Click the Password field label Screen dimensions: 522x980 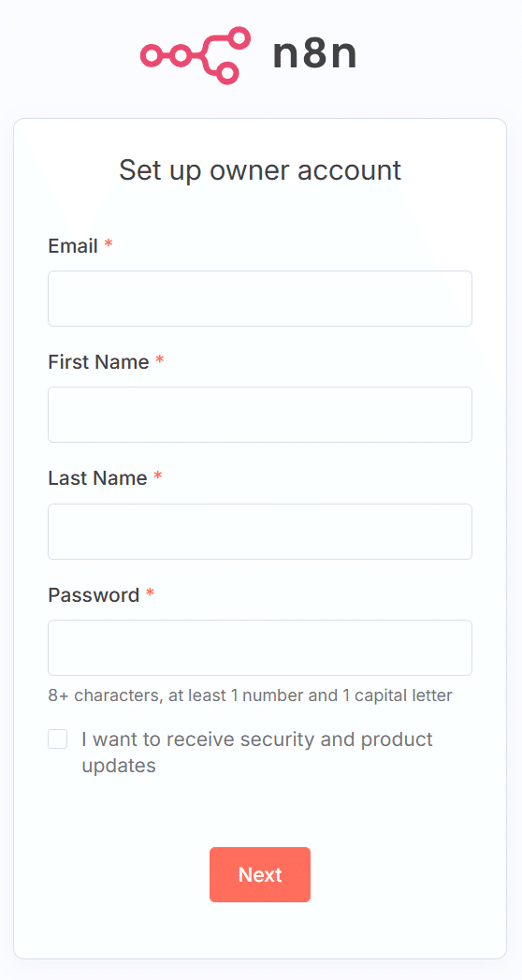[x=94, y=595]
